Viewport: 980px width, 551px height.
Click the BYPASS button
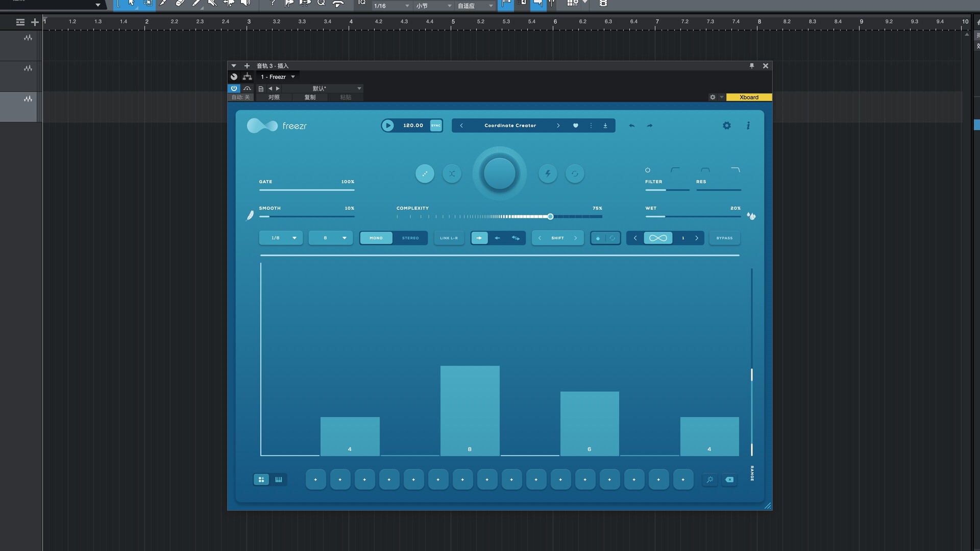point(724,238)
